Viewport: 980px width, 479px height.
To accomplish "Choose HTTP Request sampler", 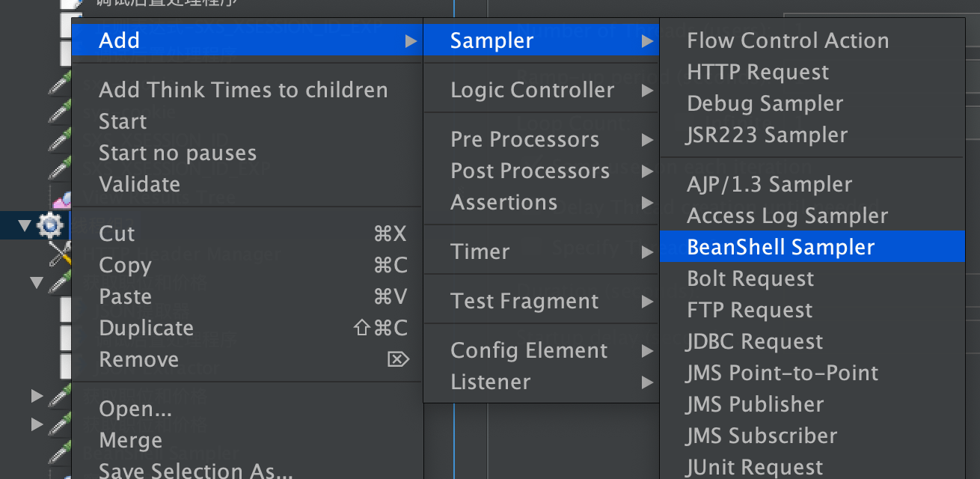I will coord(757,73).
